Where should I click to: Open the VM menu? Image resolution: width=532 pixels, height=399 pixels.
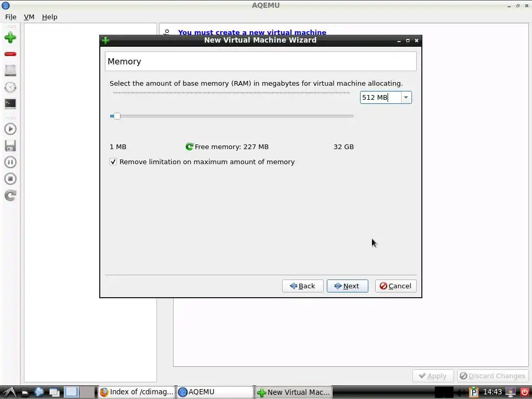coord(29,17)
